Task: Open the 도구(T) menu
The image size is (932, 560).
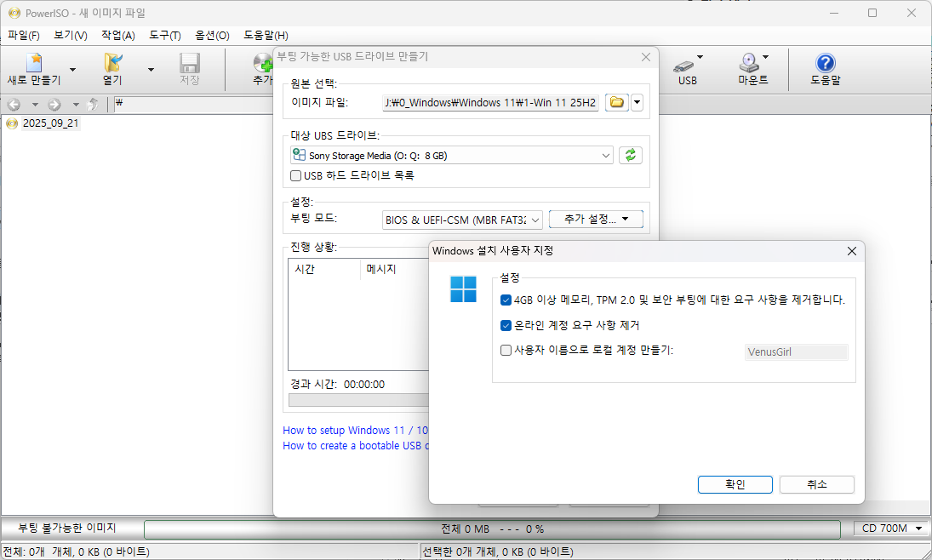Action: pyautogui.click(x=164, y=36)
